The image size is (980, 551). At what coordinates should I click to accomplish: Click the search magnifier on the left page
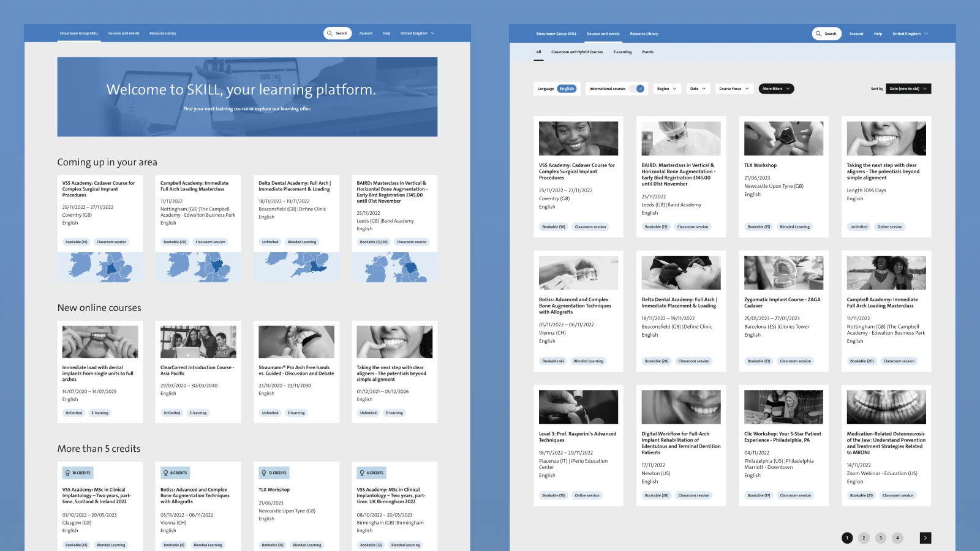coord(330,34)
